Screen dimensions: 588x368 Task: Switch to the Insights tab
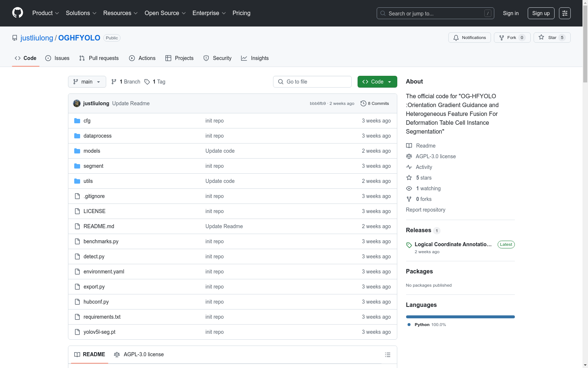point(255,58)
